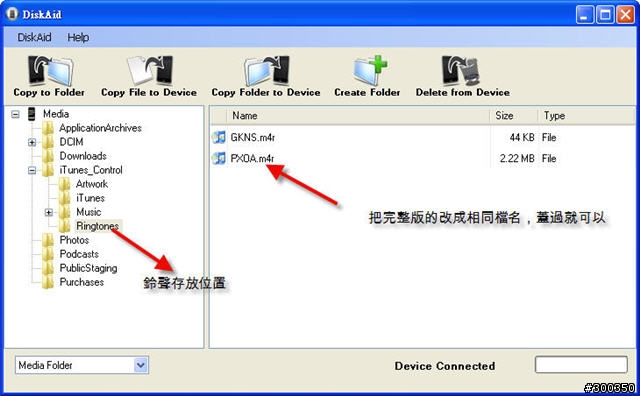Viewport: 640px width, 396px height.
Task: Click the Device Connected status text
Action: (x=444, y=366)
